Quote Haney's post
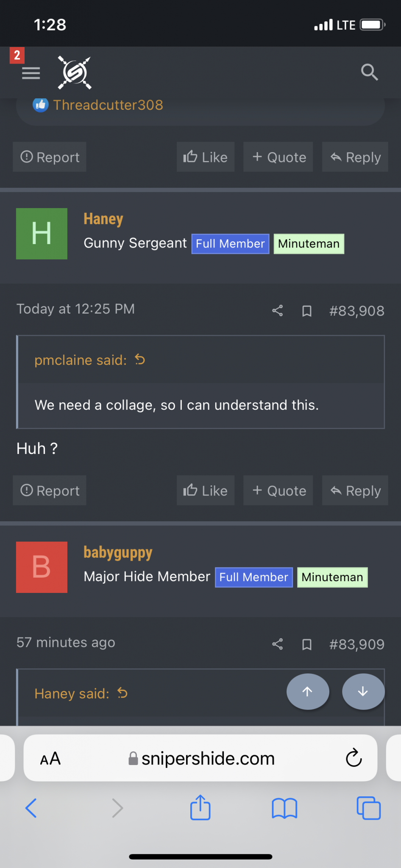 coord(278,490)
